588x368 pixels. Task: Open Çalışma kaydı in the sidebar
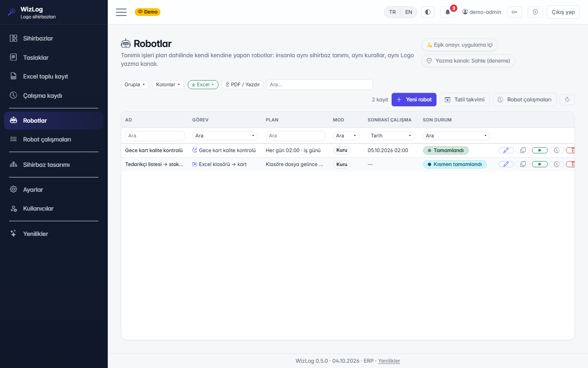coord(53,96)
